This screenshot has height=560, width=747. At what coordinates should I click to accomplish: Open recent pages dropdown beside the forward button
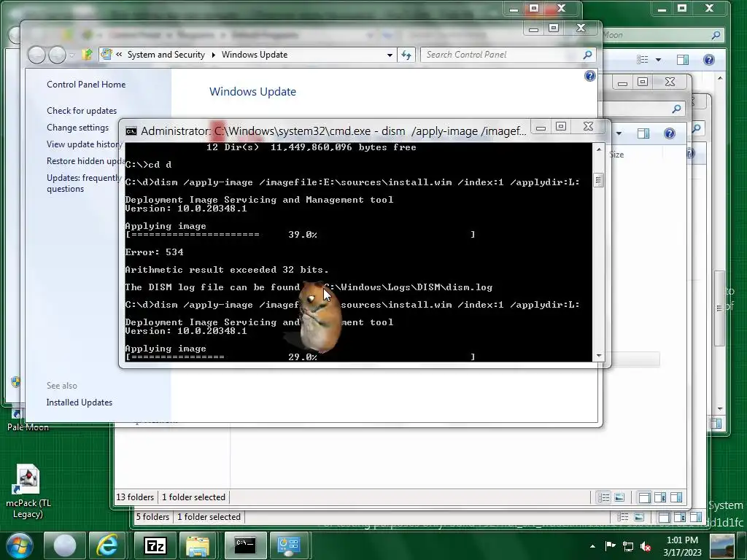tap(72, 55)
